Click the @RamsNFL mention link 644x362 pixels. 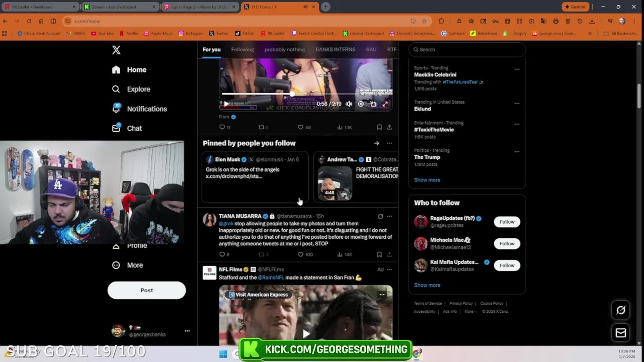(271, 278)
